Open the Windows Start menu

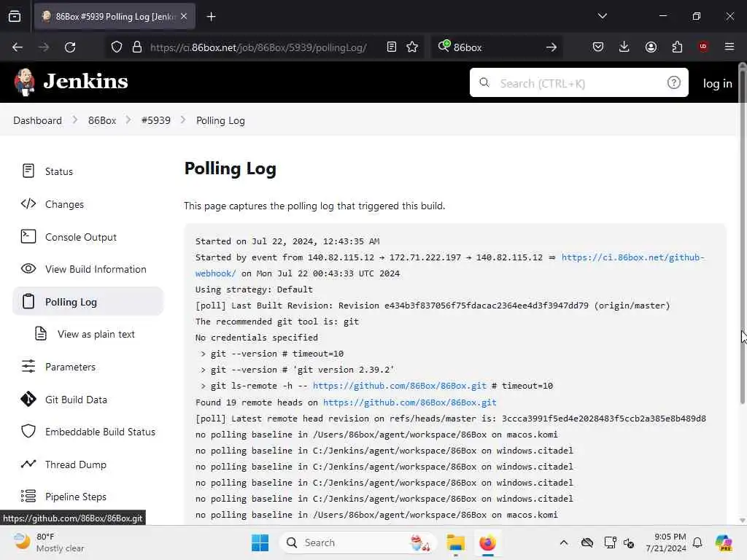(x=260, y=542)
